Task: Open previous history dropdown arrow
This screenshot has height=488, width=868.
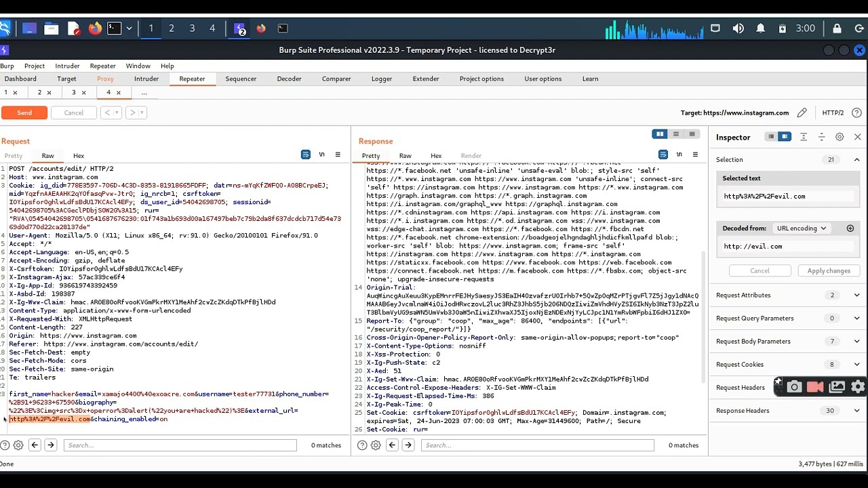Action: [117, 113]
